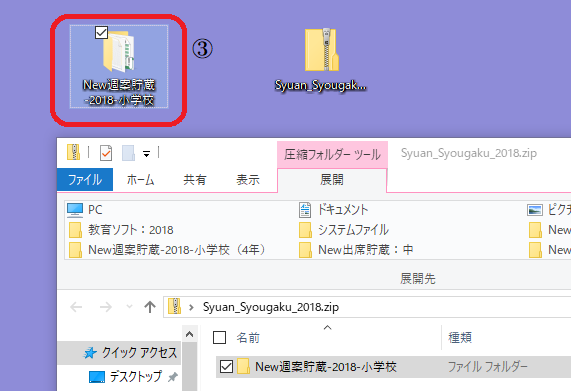Choose PC as extract destination
Image resolution: width=571 pixels, height=391 pixels.
pyautogui.click(x=84, y=210)
